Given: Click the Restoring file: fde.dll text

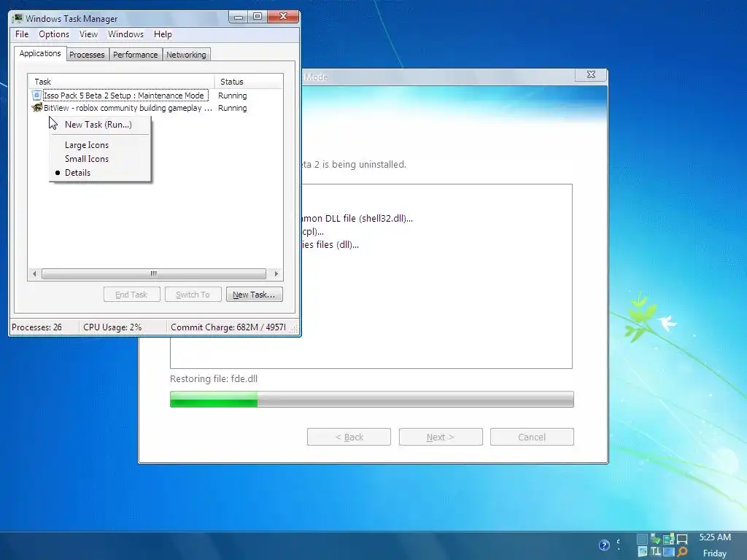Looking at the screenshot, I should (x=214, y=379).
